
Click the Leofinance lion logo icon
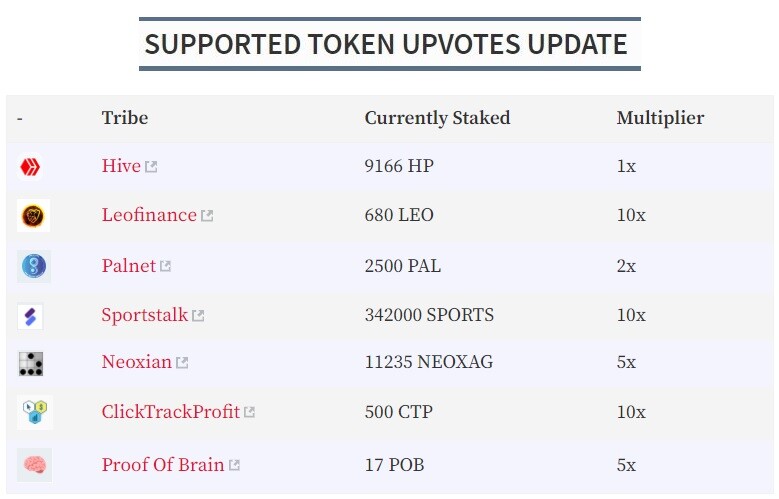pos(33,216)
